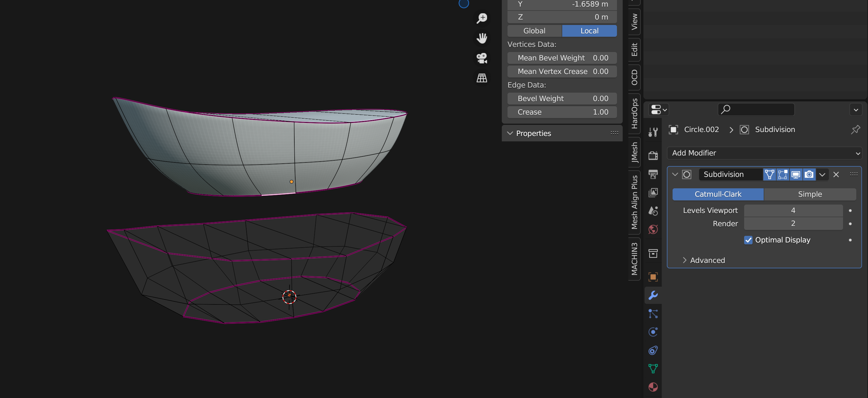Toggle Optimal Display checkbox on

click(748, 240)
